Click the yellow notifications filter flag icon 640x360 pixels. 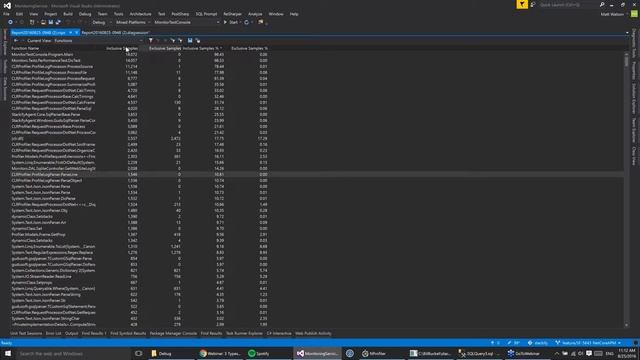pyautogui.click(x=522, y=4)
